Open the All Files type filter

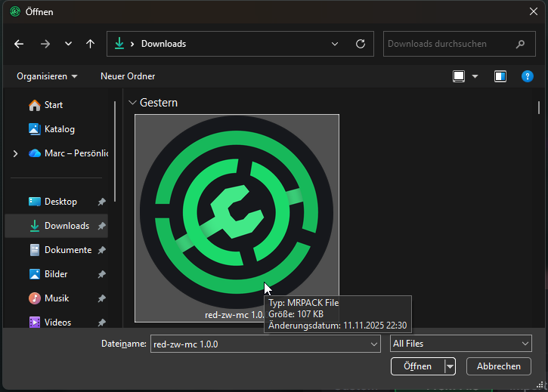[460, 344]
